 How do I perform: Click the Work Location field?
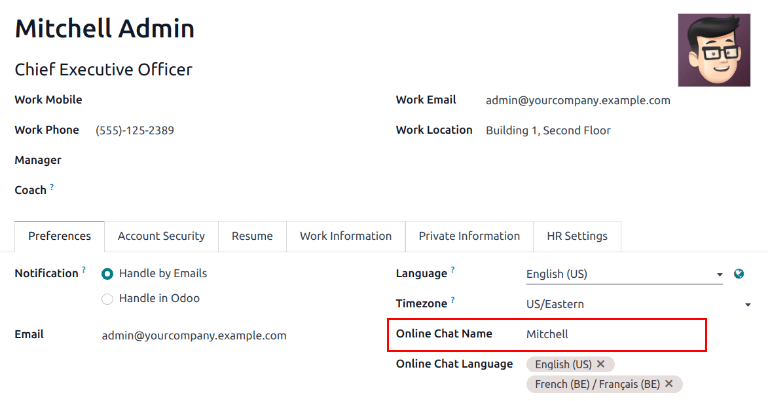tap(548, 130)
